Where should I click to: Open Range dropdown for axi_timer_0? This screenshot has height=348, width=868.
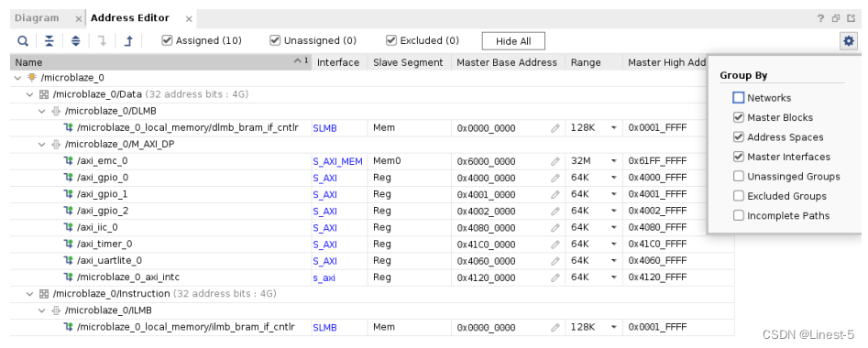pyautogui.click(x=613, y=245)
